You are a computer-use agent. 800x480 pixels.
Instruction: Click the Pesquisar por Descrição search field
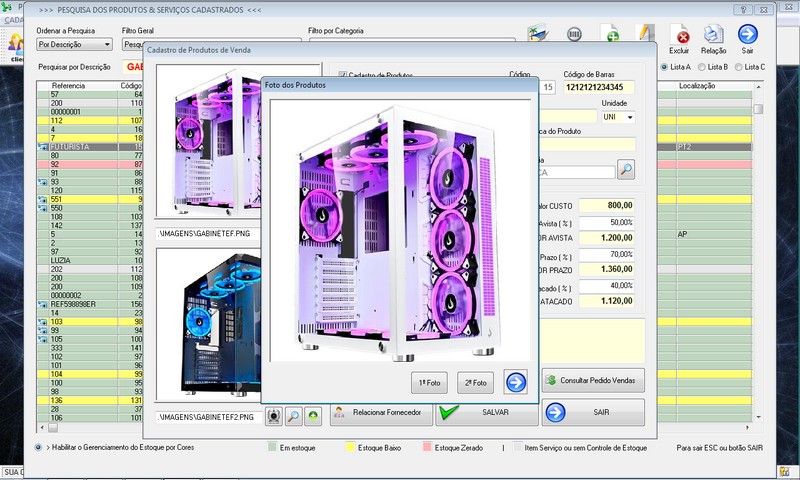133,67
